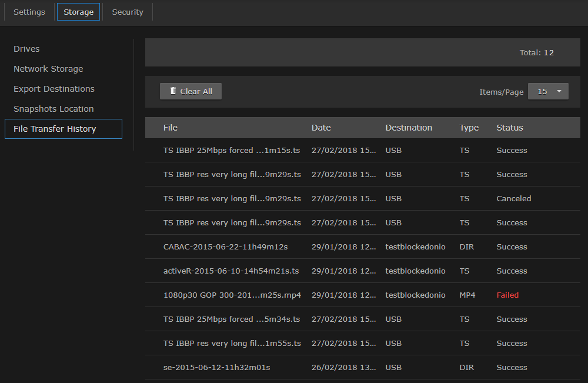Select the Storage tab
The width and height of the screenshot is (588, 383).
78,11
